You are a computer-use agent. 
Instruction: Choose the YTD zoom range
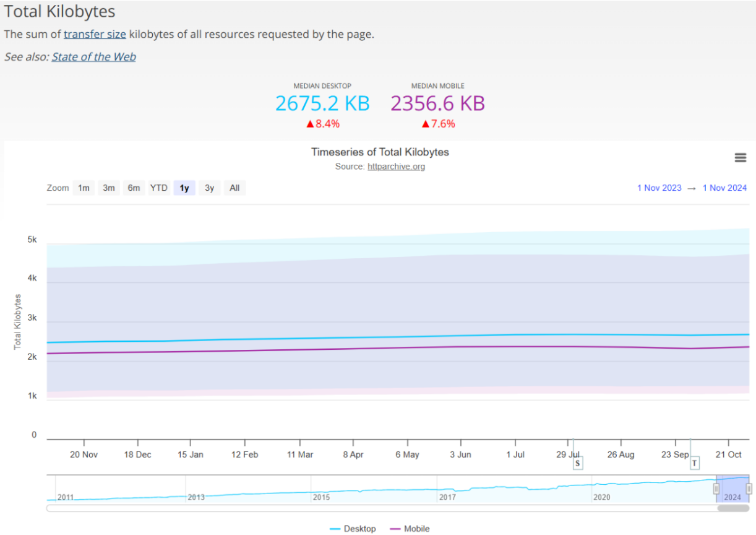pyautogui.click(x=159, y=188)
